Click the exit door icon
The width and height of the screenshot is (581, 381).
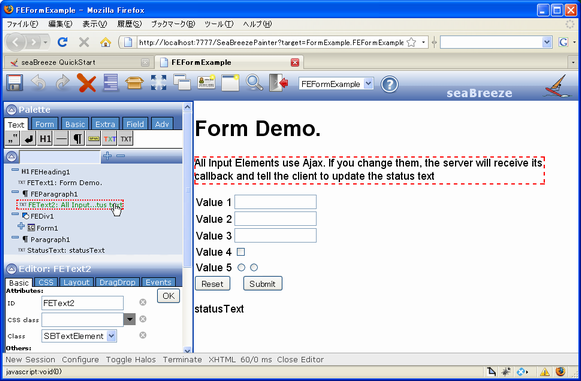pos(279,83)
